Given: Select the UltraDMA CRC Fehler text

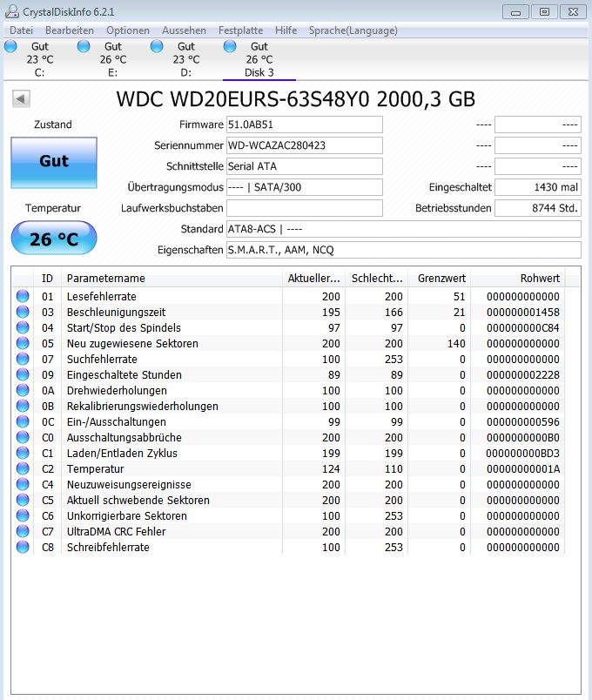Looking at the screenshot, I should pyautogui.click(x=116, y=531).
